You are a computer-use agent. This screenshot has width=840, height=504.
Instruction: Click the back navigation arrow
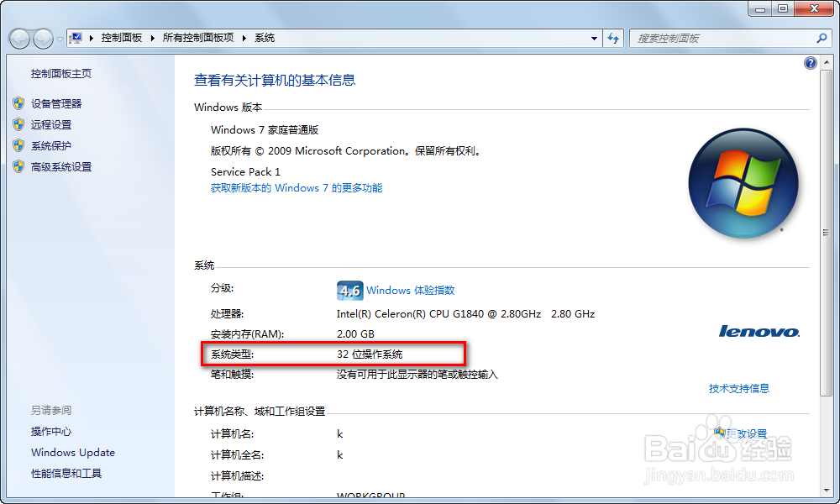pos(18,38)
